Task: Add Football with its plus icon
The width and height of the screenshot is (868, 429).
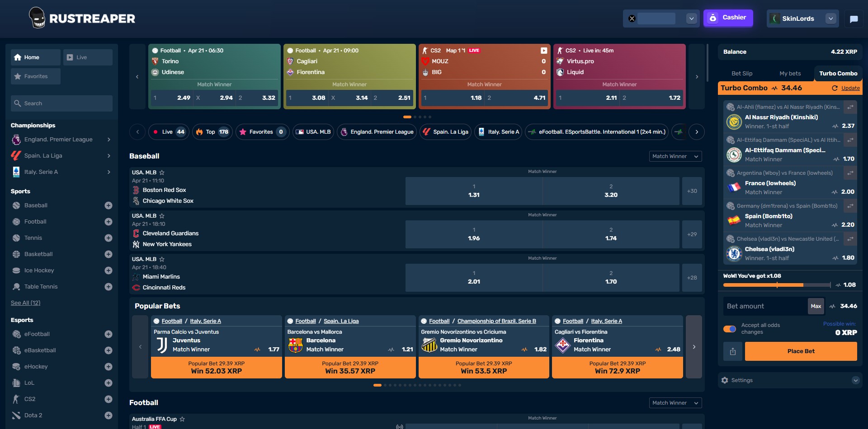Action: (108, 222)
